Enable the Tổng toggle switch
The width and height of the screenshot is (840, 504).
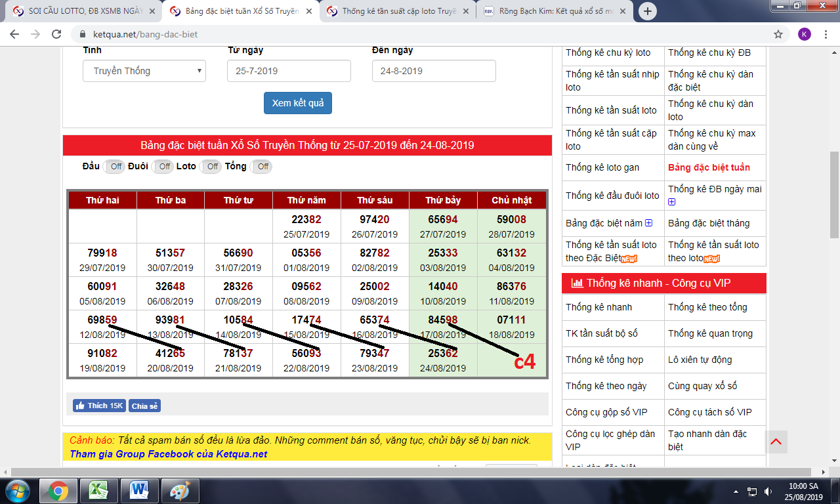coord(261,167)
